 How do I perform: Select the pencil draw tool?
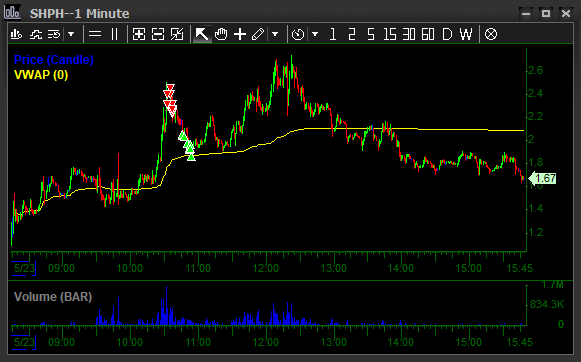point(258,34)
